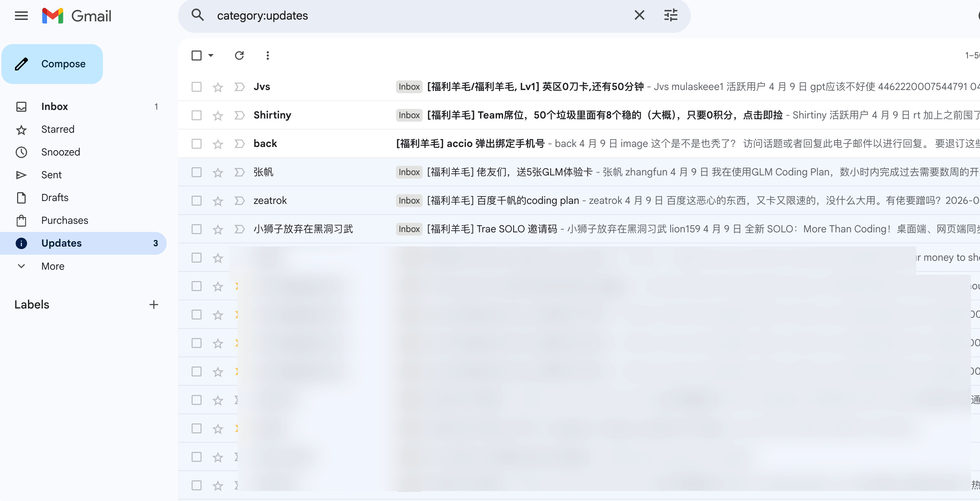980x501 pixels.
Task: Expand the More section in sidebar
Action: pyautogui.click(x=83, y=266)
